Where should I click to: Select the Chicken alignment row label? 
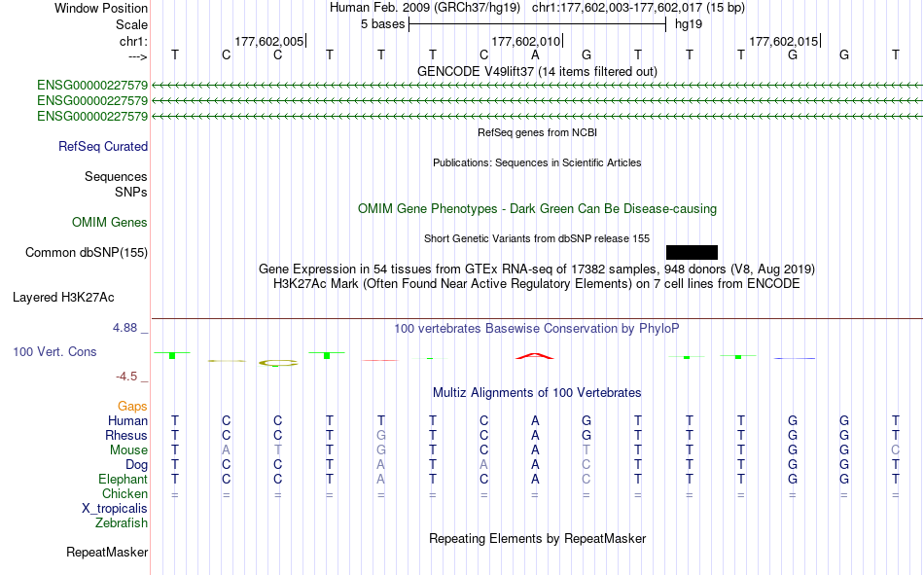[x=124, y=493]
